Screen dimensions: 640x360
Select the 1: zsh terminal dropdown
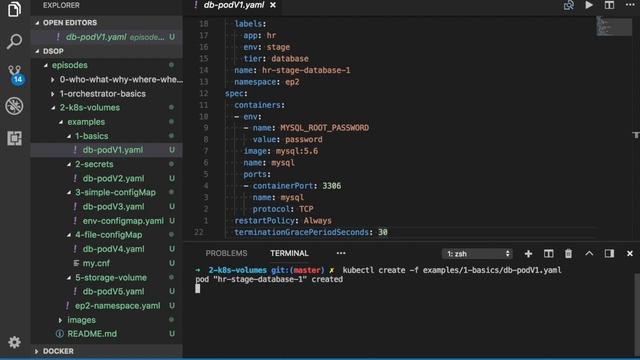pos(477,253)
